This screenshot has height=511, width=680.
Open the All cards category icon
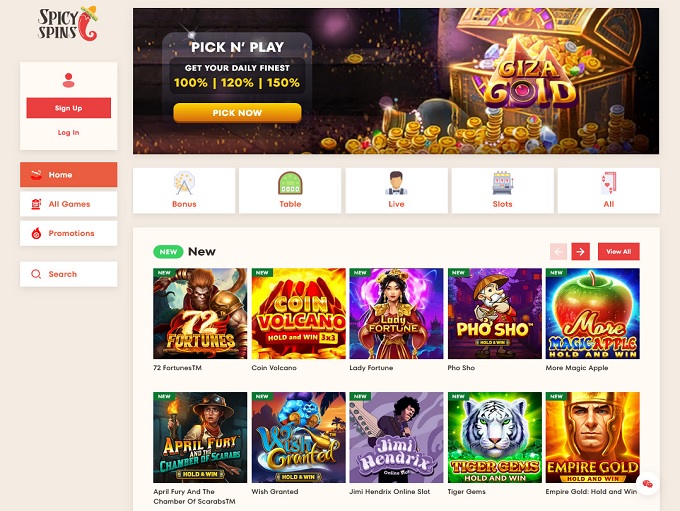[x=608, y=183]
